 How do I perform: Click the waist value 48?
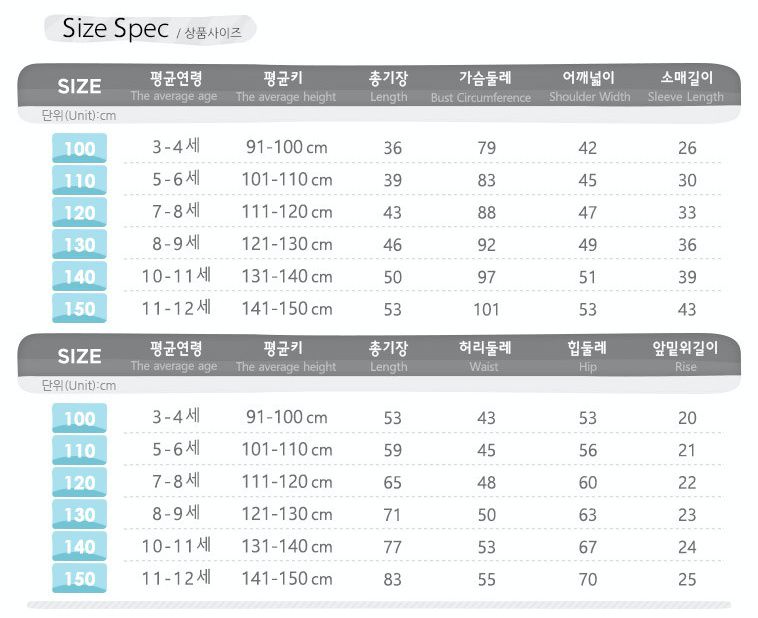(485, 483)
